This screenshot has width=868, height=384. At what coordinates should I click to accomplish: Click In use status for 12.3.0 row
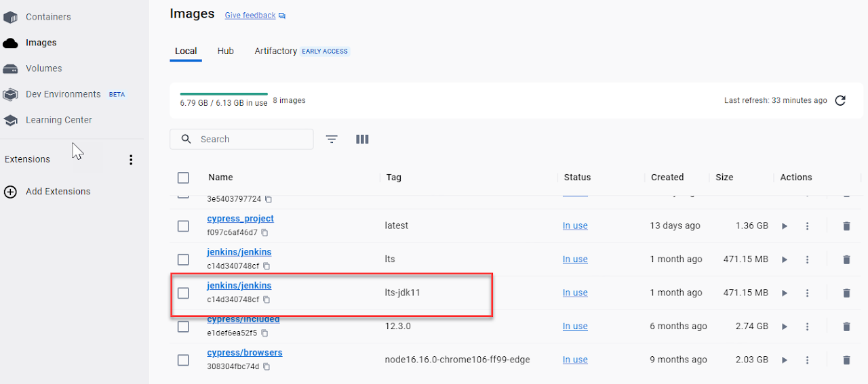[x=575, y=326]
